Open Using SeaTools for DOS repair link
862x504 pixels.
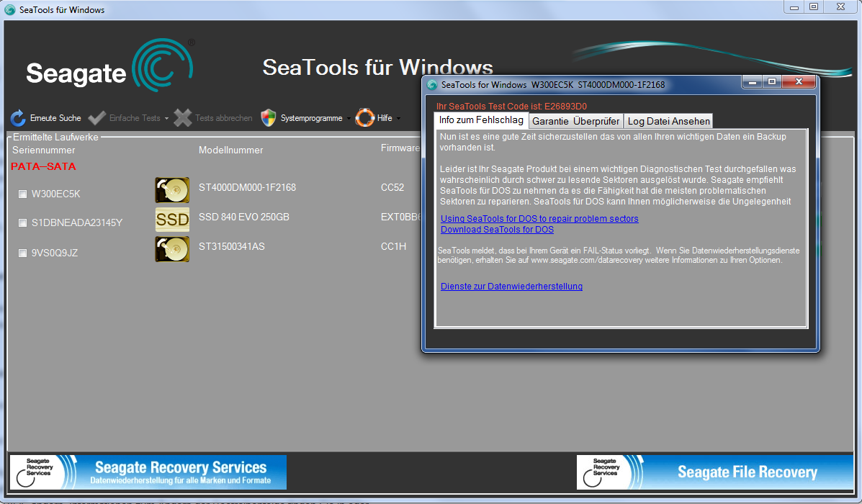coord(539,219)
